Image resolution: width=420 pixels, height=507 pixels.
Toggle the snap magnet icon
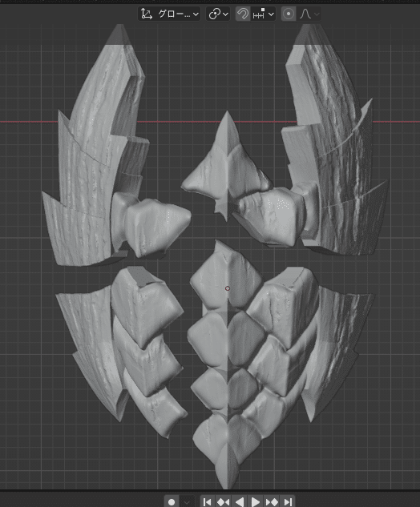pyautogui.click(x=243, y=14)
